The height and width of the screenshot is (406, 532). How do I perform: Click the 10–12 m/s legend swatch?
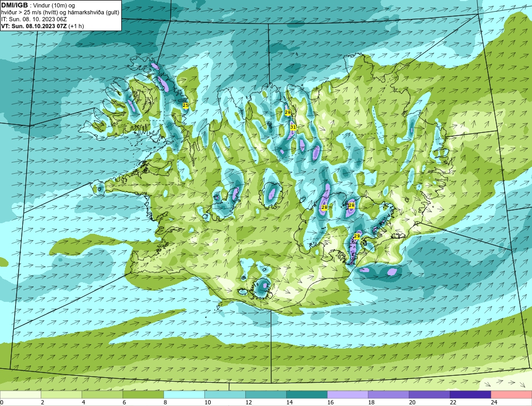click(225, 394)
